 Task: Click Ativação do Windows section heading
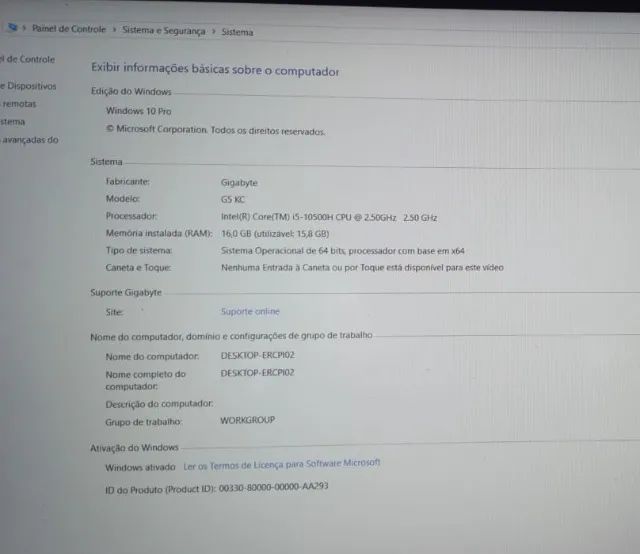(134, 448)
